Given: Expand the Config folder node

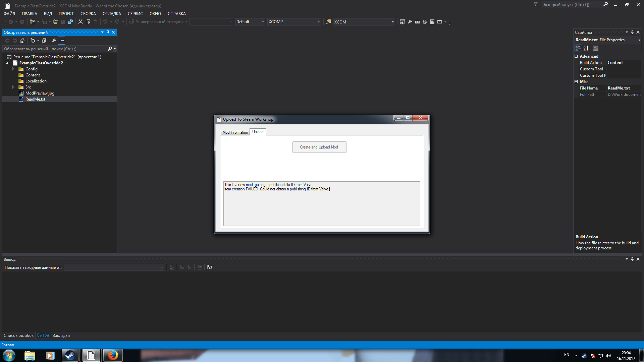Looking at the screenshot, I should pyautogui.click(x=13, y=69).
